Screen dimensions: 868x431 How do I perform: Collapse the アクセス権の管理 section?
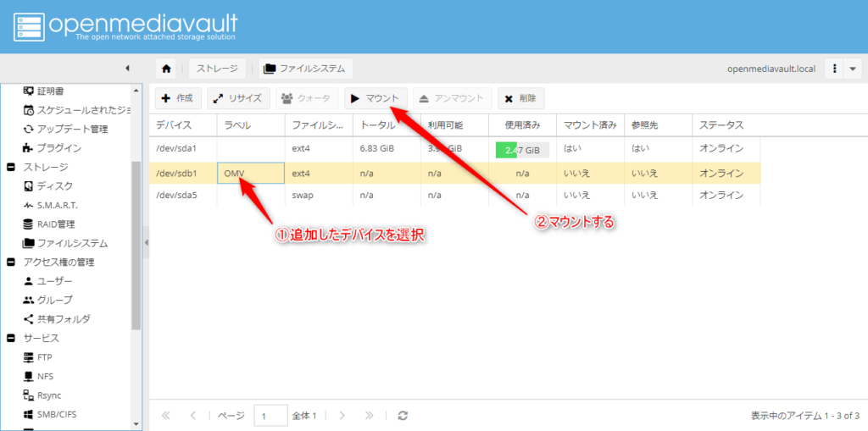[11, 262]
